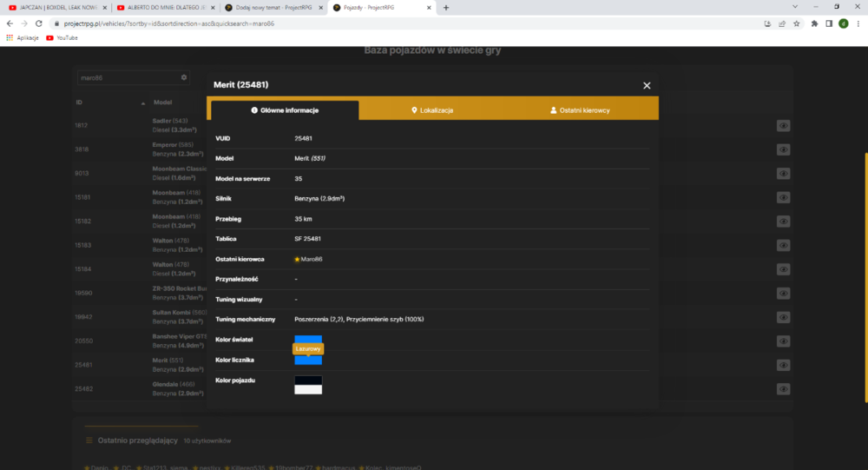Image resolution: width=868 pixels, height=470 pixels.
Task: Open the search settings gear icon
Action: click(x=184, y=77)
